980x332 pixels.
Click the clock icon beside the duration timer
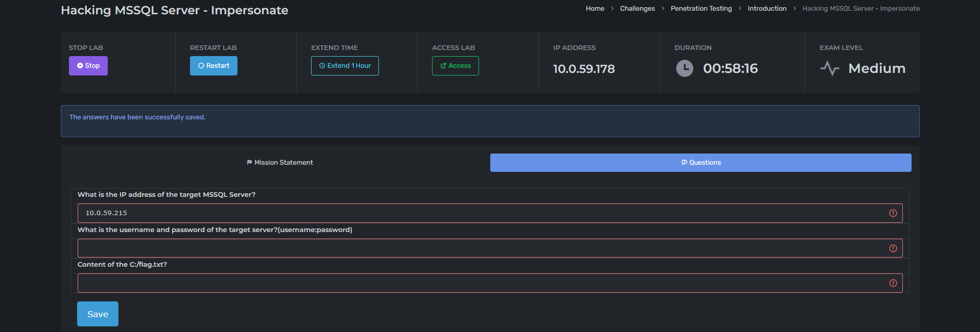pyautogui.click(x=684, y=68)
